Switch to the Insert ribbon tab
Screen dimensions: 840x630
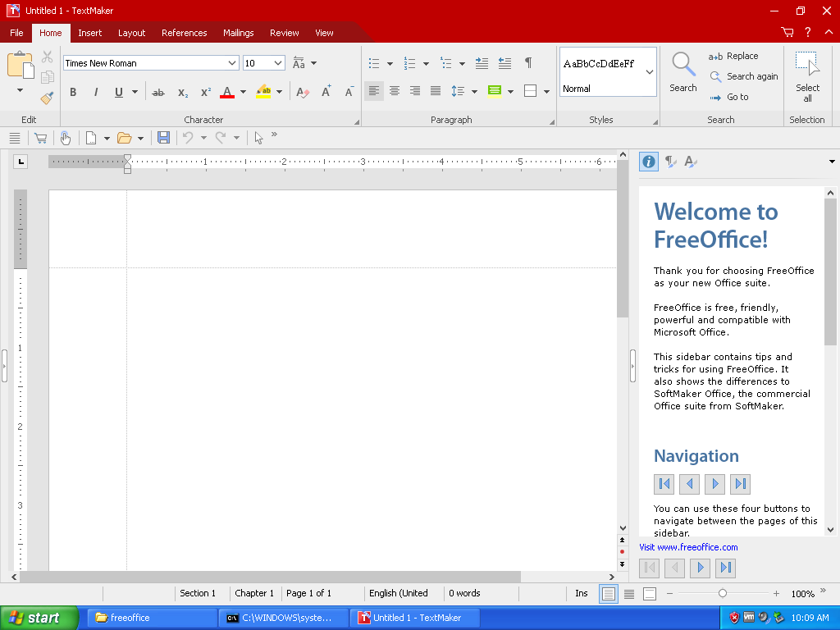pos(90,33)
